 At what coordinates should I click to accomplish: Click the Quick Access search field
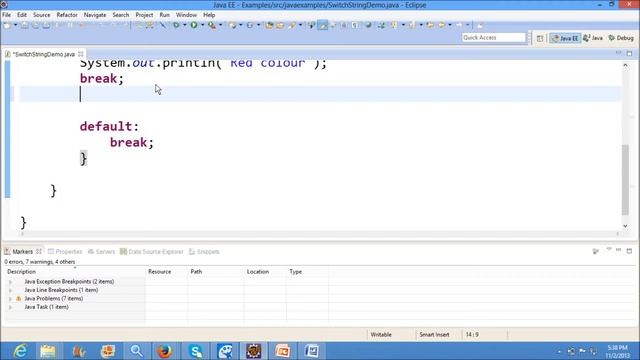tap(494, 38)
